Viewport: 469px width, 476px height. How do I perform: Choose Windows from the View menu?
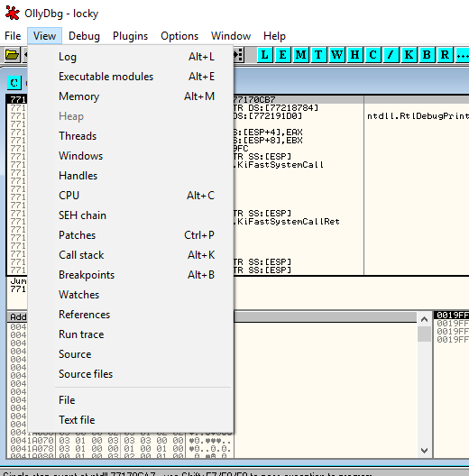[131, 156]
